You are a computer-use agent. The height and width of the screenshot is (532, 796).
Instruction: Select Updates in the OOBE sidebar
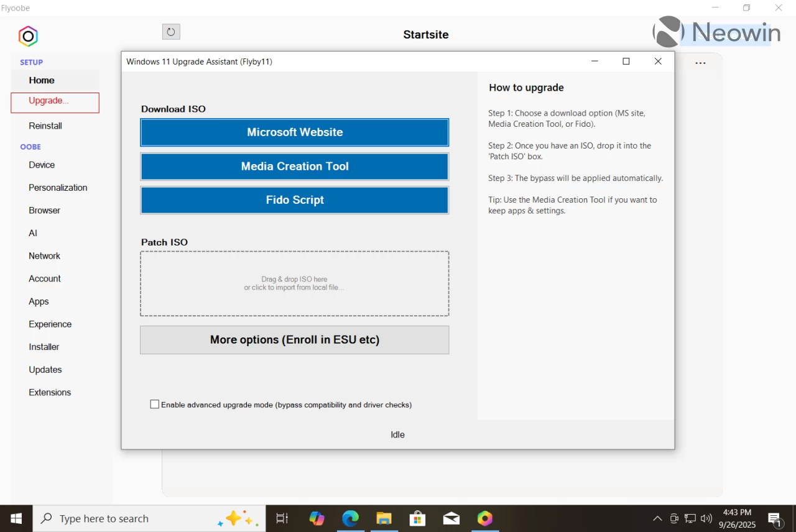pos(45,369)
